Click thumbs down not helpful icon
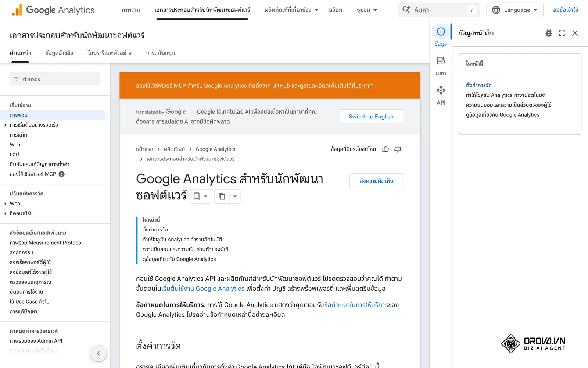Image resolution: width=588 pixels, height=368 pixels. click(398, 149)
